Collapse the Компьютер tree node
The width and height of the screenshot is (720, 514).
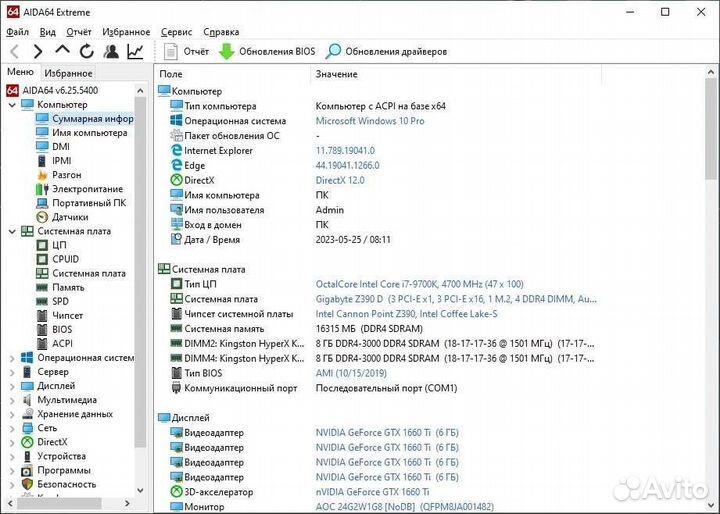pos(12,104)
